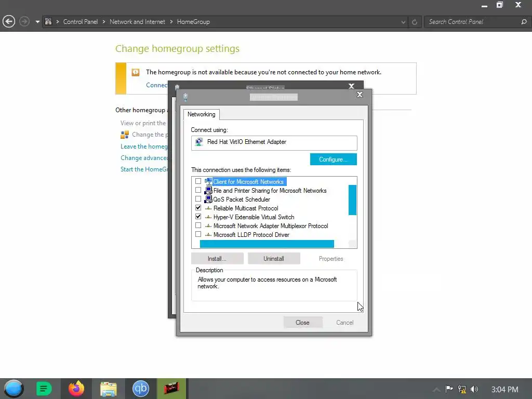Uncheck Reliable Multicast Protocol
This screenshot has height=399, width=532.
point(198,208)
